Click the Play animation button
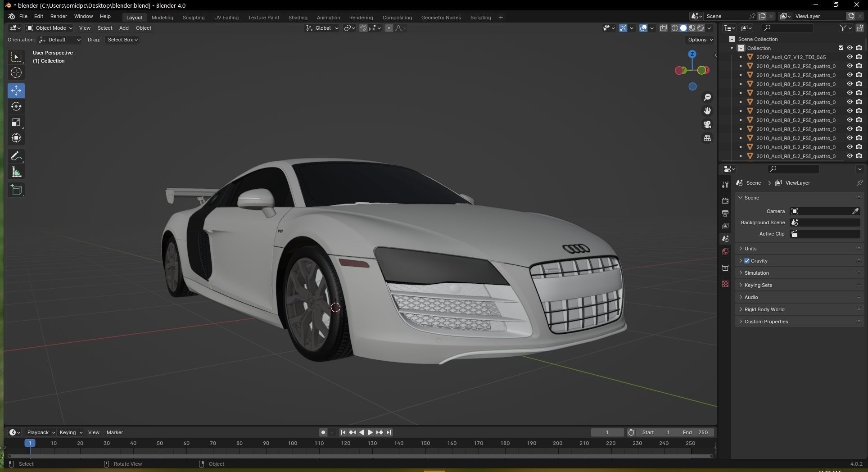This screenshot has width=868, height=472. 370,432
